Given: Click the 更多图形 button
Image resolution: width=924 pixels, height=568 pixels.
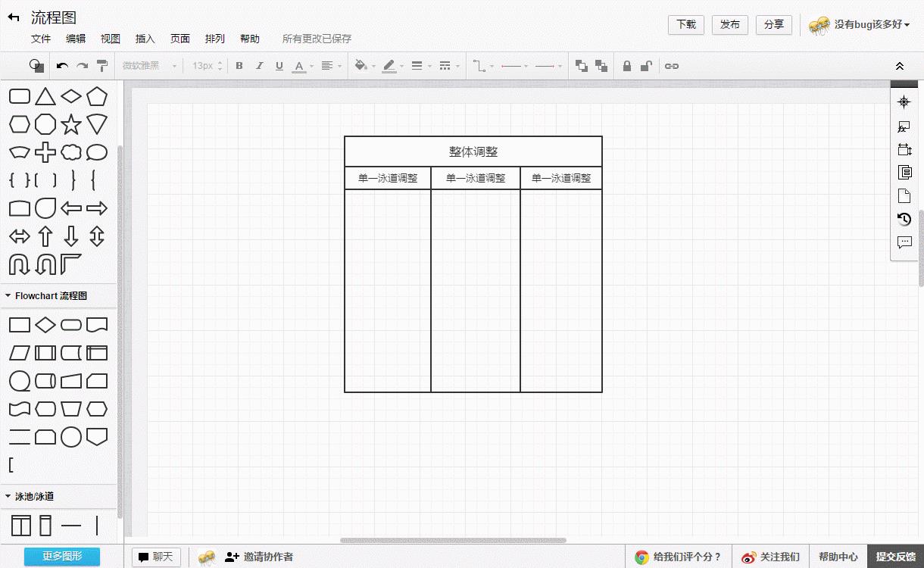Looking at the screenshot, I should tap(61, 557).
